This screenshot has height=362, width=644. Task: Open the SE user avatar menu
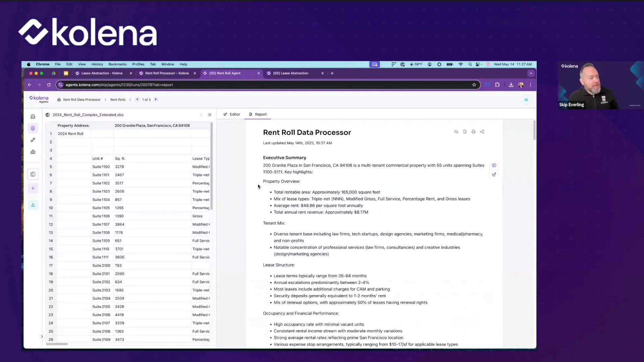526,100
